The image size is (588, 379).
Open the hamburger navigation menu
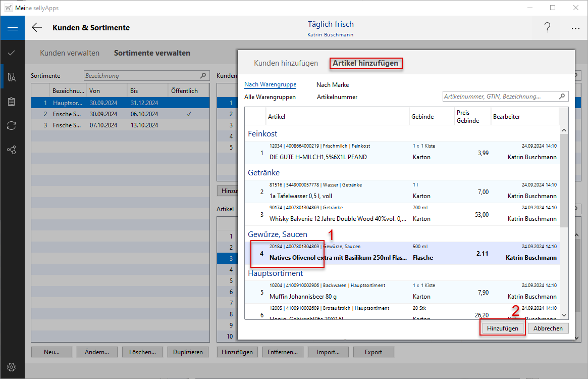click(12, 28)
